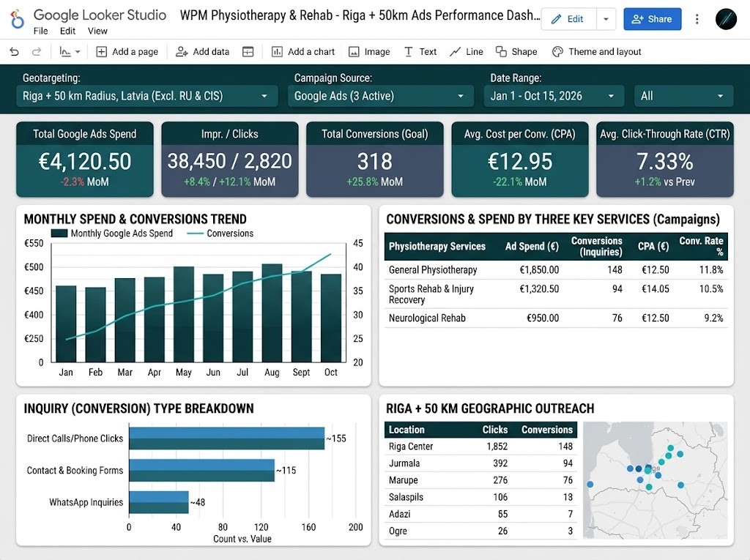
Task: Click the Theme and layout label
Action: point(604,52)
